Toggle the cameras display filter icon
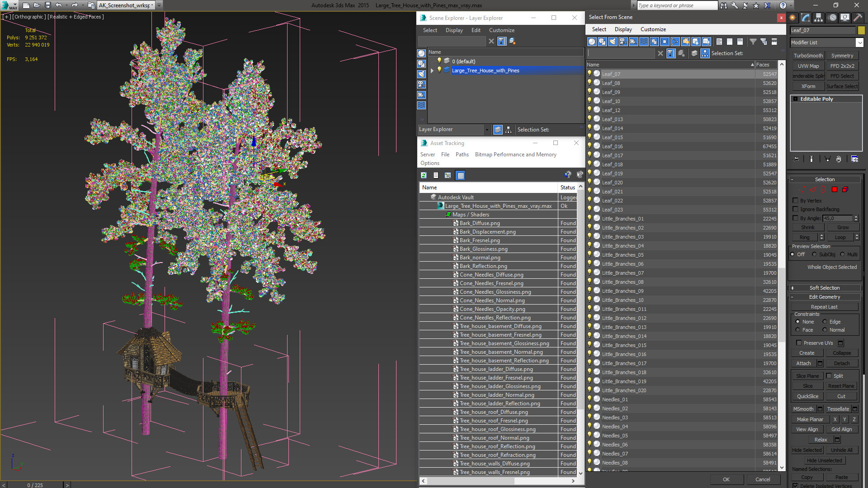Image resolution: width=868 pixels, height=488 pixels. coord(623,42)
